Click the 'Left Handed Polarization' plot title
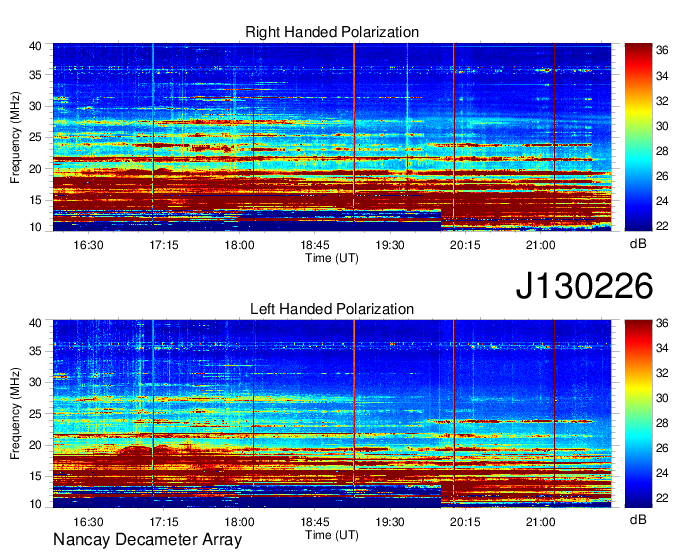 coord(332,309)
